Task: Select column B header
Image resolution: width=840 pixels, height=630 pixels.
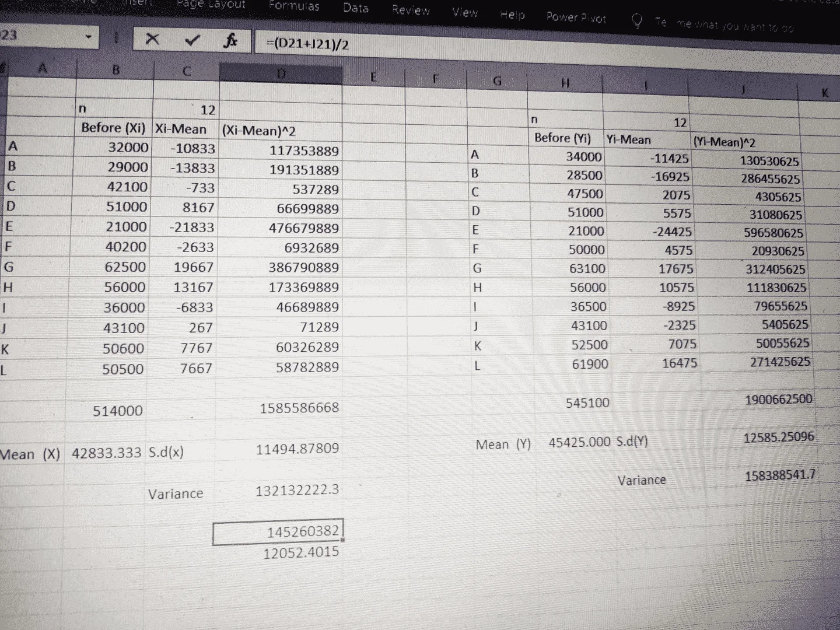Action: click(x=115, y=70)
